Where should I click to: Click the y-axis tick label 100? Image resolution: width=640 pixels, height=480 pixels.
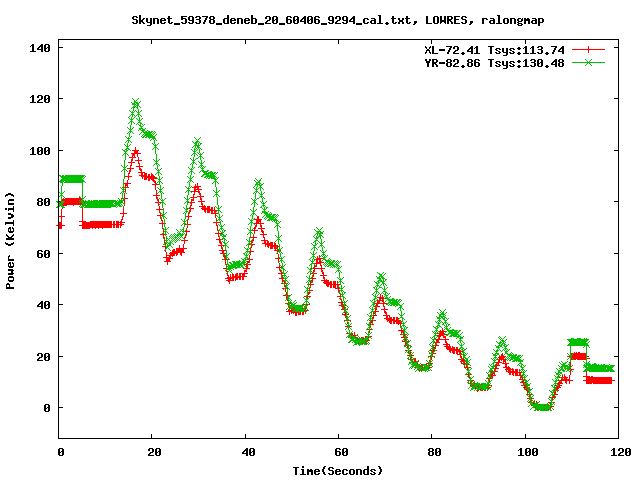40,151
